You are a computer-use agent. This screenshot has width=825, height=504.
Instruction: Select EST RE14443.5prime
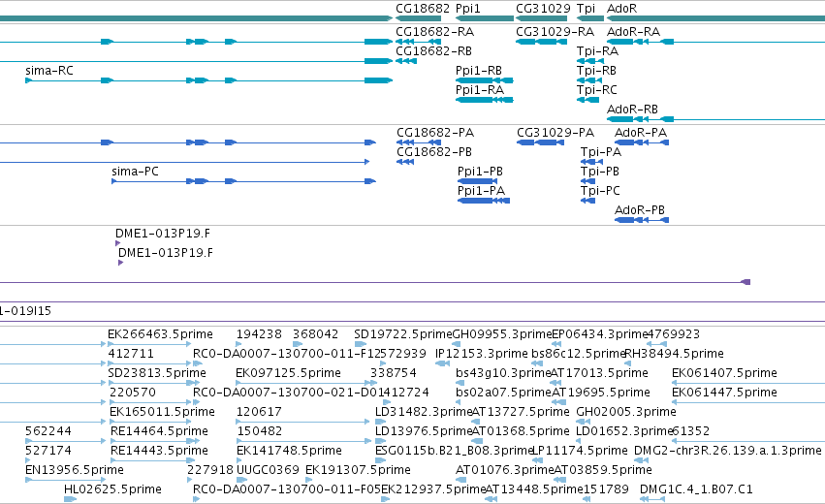tap(159, 451)
